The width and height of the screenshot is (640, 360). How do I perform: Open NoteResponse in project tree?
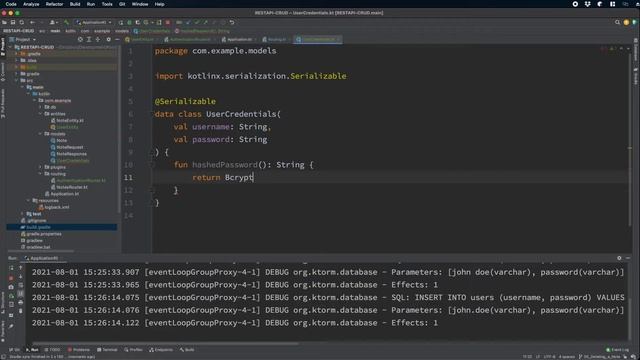point(69,154)
